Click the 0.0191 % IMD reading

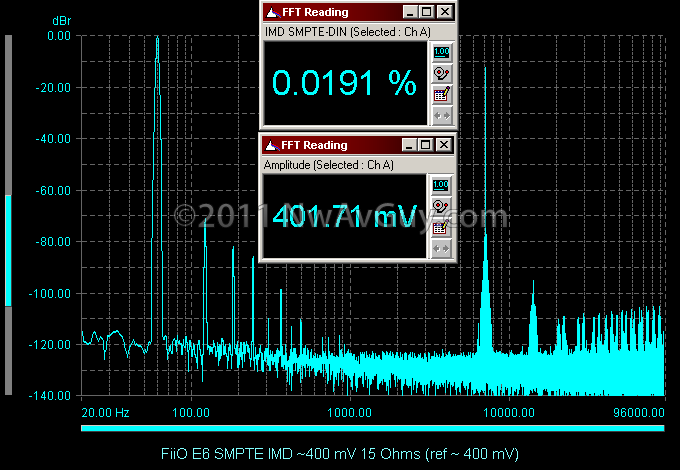click(x=344, y=83)
